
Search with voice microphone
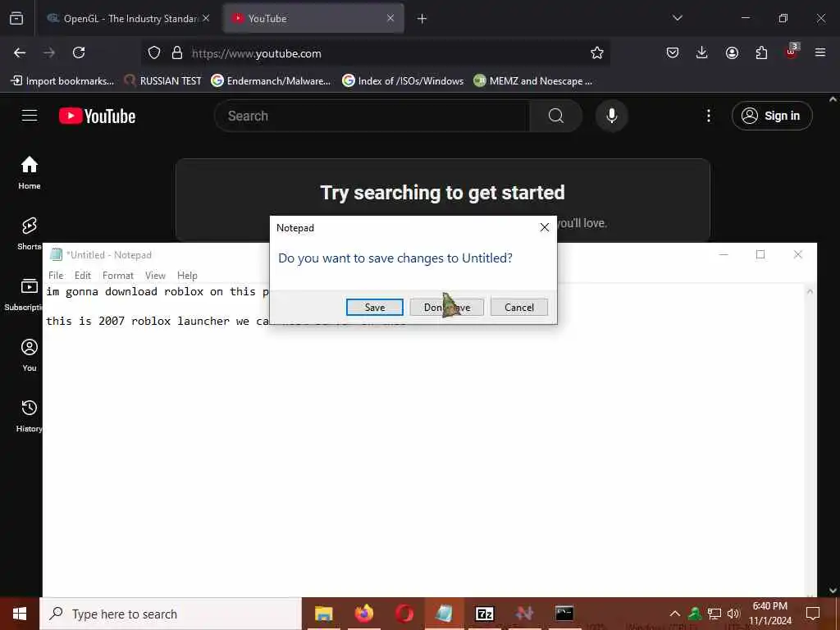coord(612,116)
